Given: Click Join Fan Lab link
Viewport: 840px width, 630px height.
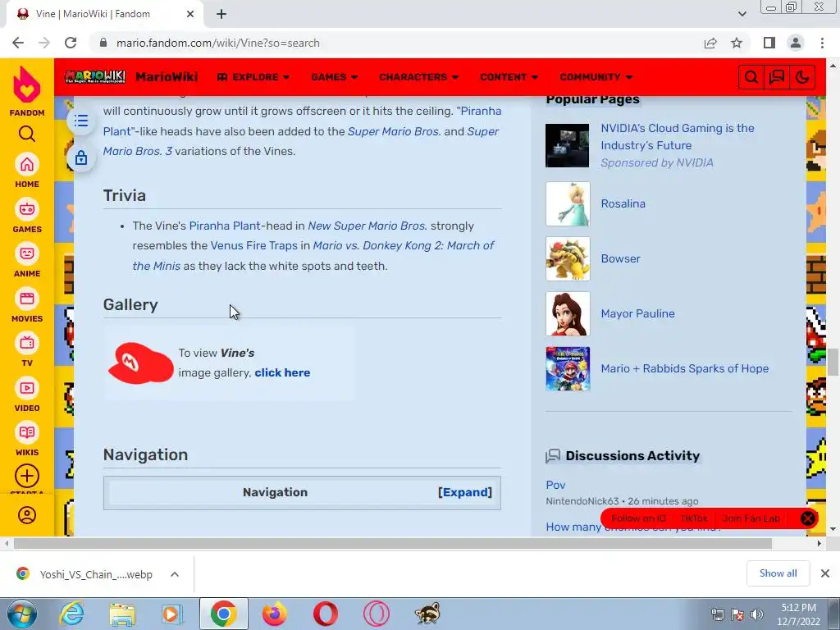Looking at the screenshot, I should (751, 518).
